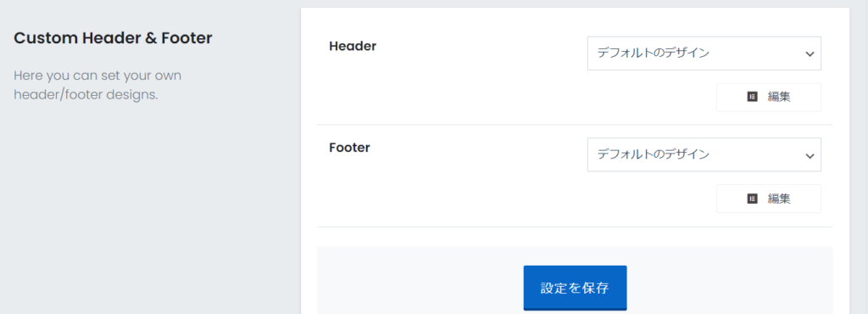868x314 pixels.
Task: Expand the Footer dropdown via its chevron arrow
Action: point(810,155)
